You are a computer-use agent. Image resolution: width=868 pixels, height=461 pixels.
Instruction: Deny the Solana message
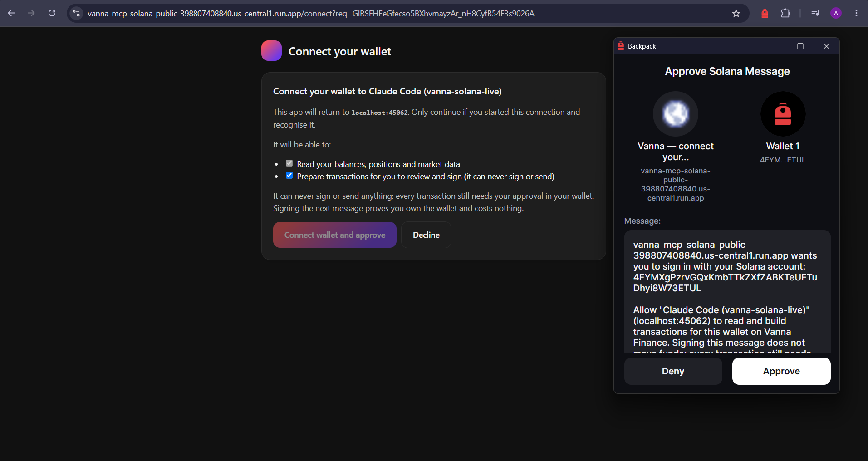pyautogui.click(x=673, y=371)
